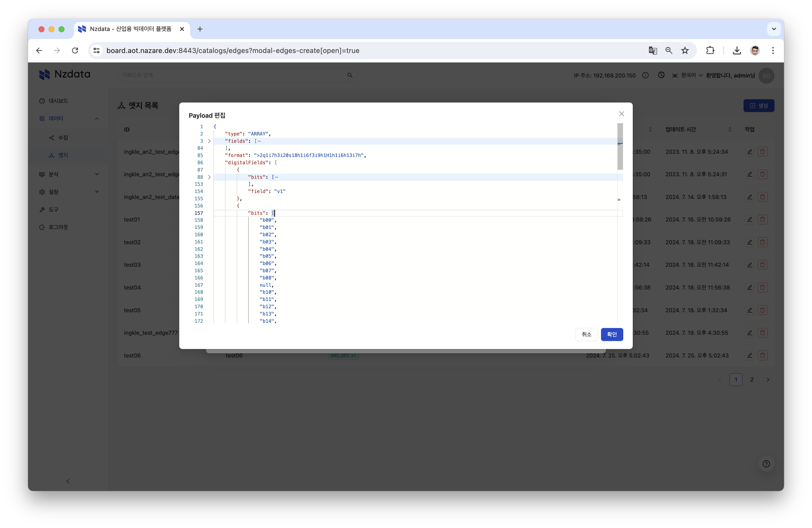Delete the test05 row
812x528 pixels.
pyautogui.click(x=762, y=310)
